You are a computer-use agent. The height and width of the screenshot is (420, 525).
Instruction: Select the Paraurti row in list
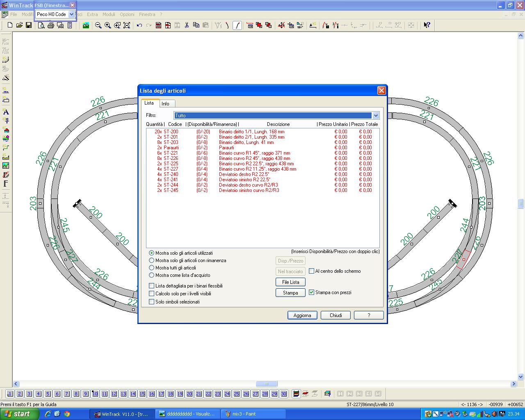click(263, 148)
